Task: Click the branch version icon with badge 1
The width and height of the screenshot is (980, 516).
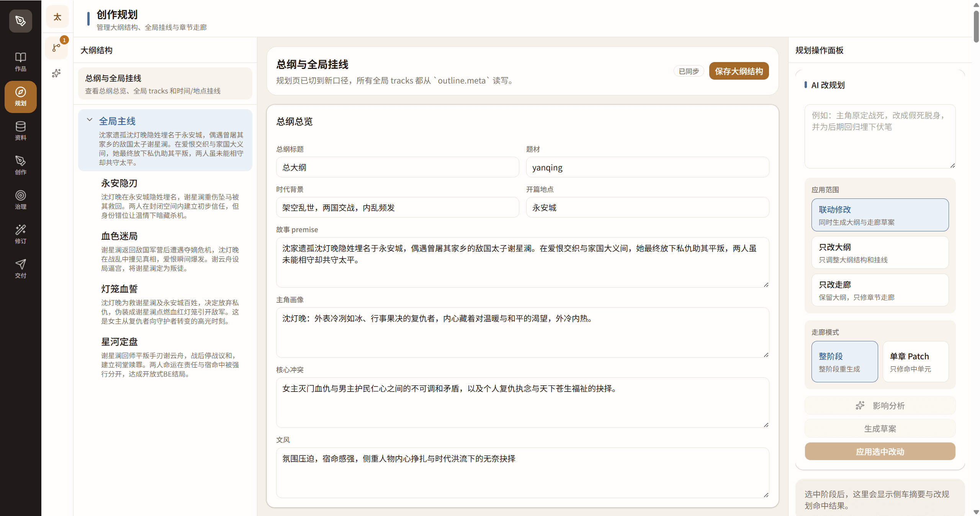Action: point(57,48)
